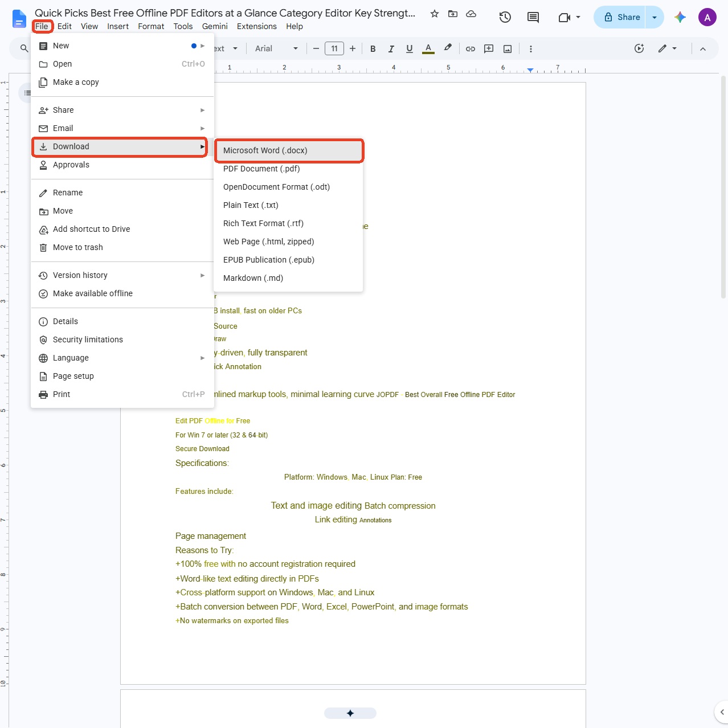Increase font size
The image size is (728, 728).
point(353,49)
